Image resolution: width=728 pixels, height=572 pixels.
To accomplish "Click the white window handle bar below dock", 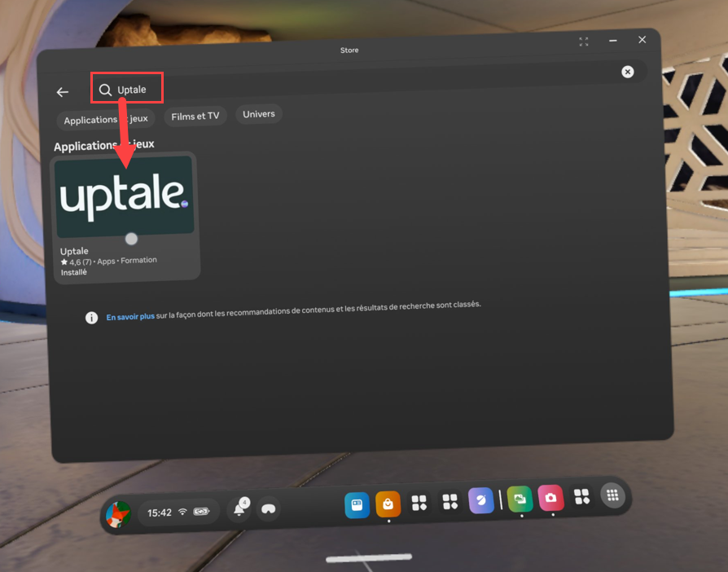I will click(x=369, y=557).
